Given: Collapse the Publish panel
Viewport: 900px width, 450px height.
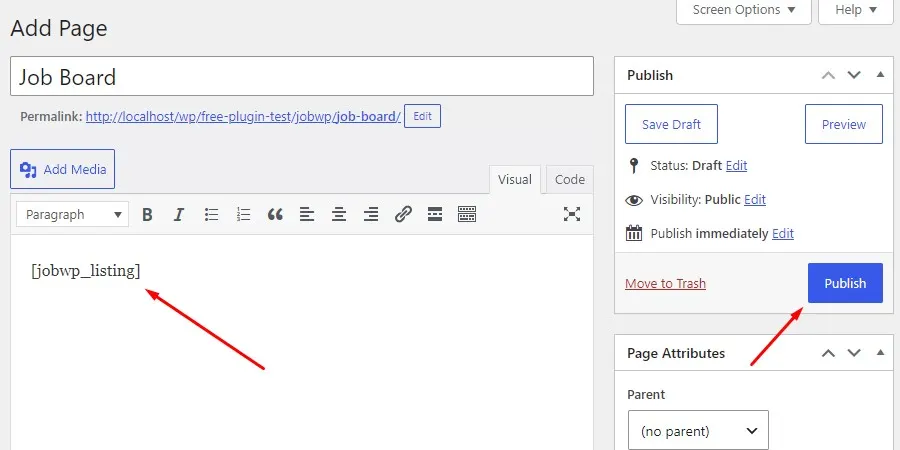Looking at the screenshot, I should (x=880, y=75).
